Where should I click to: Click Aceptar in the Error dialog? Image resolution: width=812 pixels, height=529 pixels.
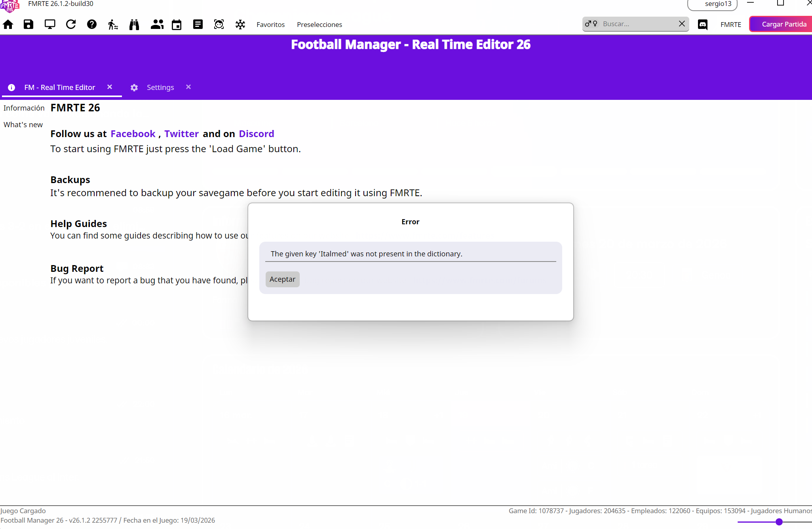pyautogui.click(x=283, y=279)
